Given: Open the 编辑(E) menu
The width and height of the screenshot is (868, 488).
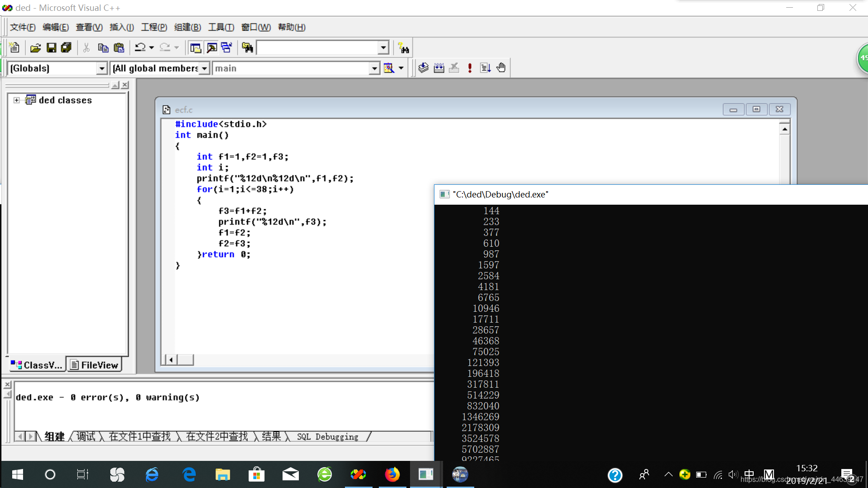Looking at the screenshot, I should pos(56,27).
